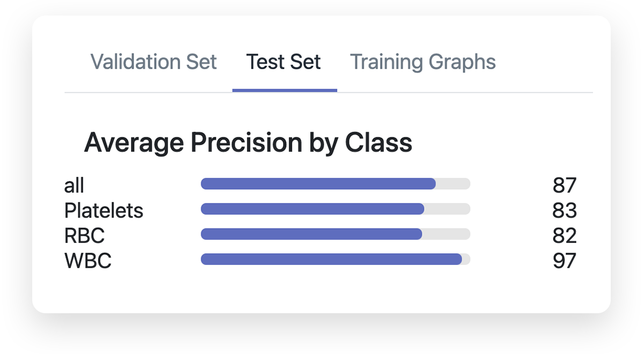The image size is (644, 354).
Task: Click the gray unfilled end of the WBC bar
Action: pos(466,260)
